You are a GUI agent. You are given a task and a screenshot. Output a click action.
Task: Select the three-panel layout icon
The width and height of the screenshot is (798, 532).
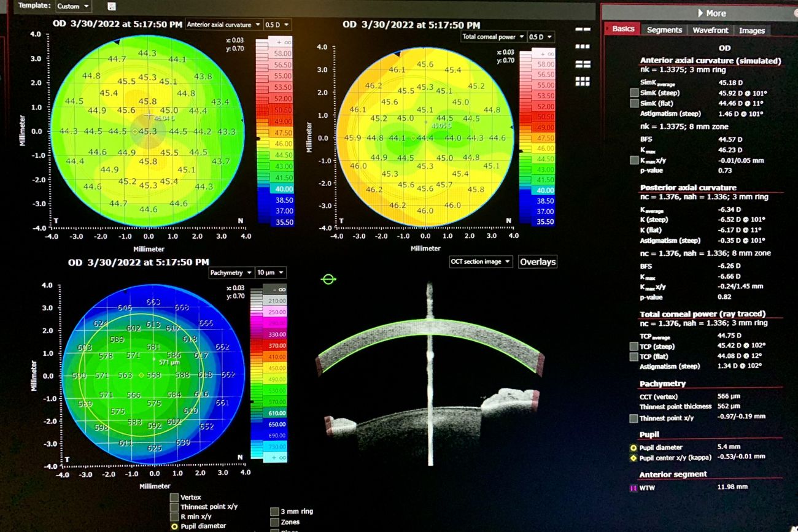click(x=583, y=47)
